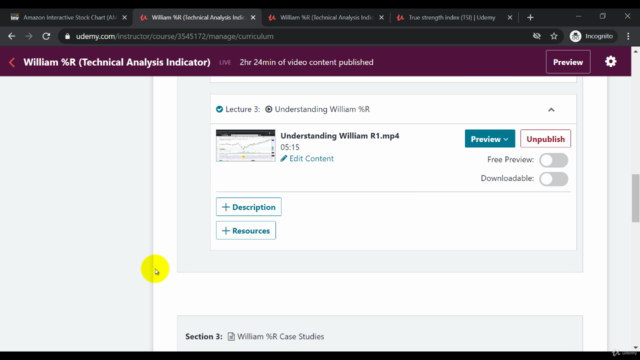Click the Edit Content link
This screenshot has height=360, width=640.
(311, 158)
